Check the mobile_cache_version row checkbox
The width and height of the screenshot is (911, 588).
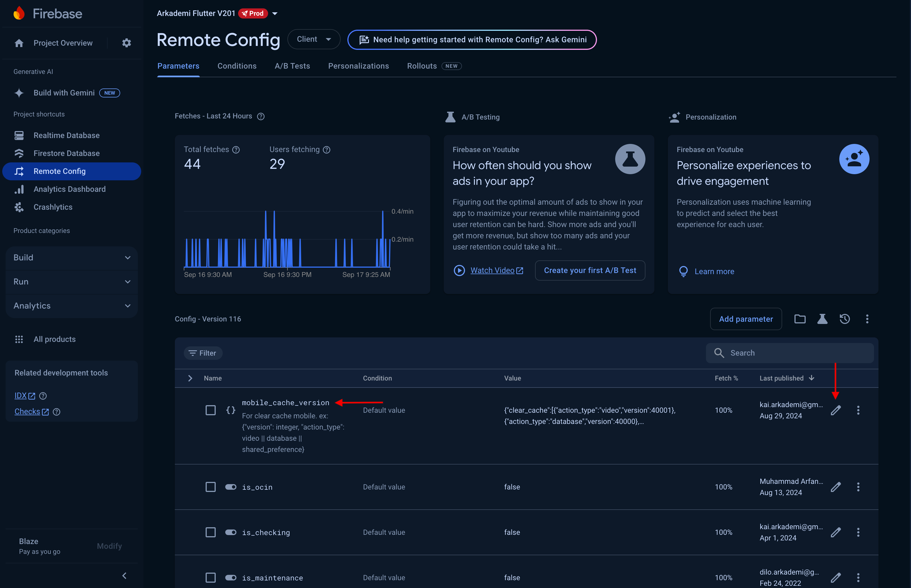pos(210,410)
